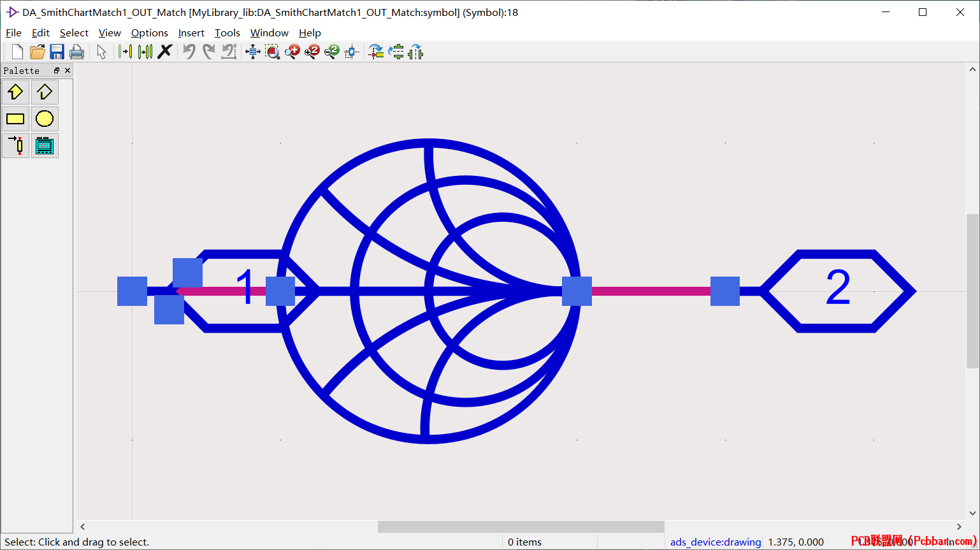The height and width of the screenshot is (550, 980).
Task: Close the Palette panel
Action: point(68,70)
